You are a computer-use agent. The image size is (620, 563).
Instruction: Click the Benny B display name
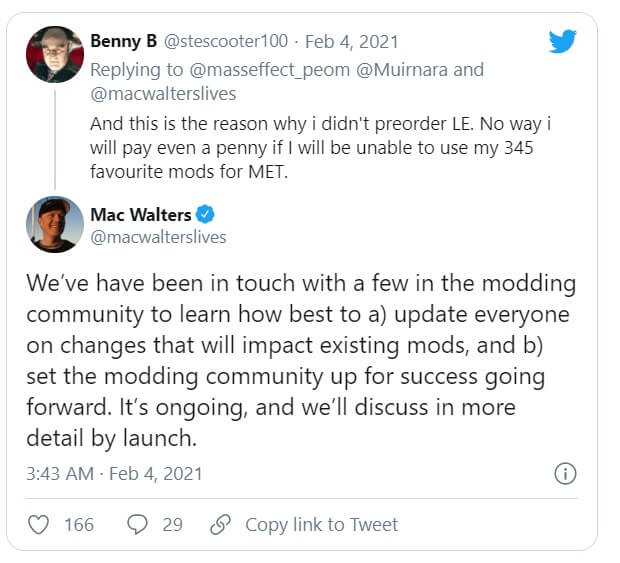[x=124, y=41]
